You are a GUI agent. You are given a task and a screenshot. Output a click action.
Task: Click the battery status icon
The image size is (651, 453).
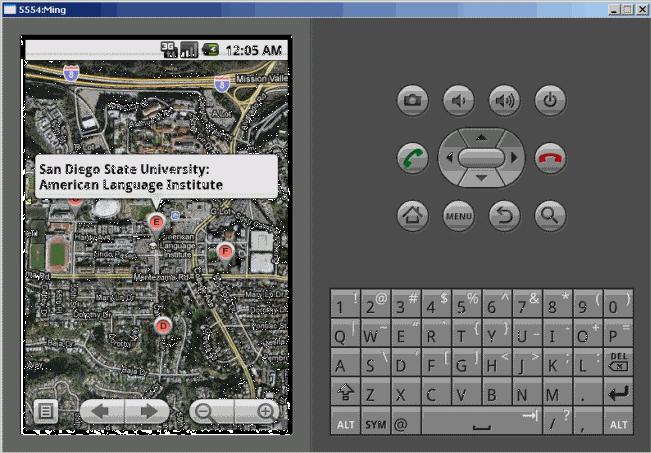click(210, 50)
